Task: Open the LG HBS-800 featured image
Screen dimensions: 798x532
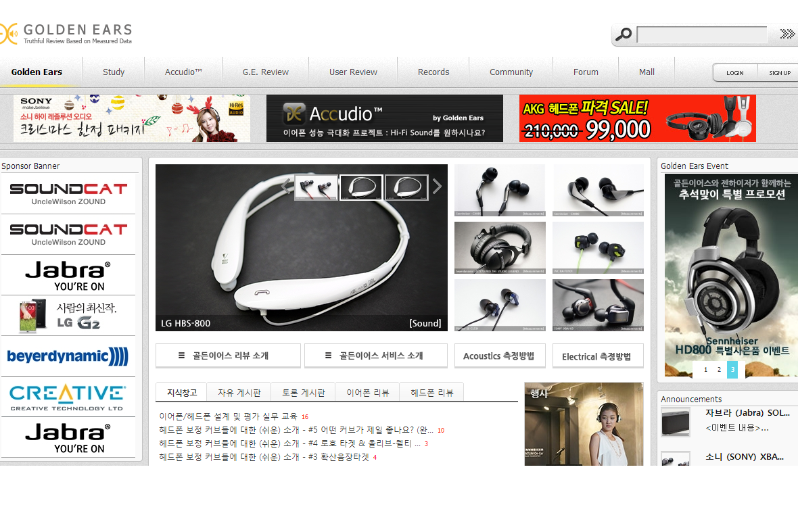Action: [x=302, y=247]
